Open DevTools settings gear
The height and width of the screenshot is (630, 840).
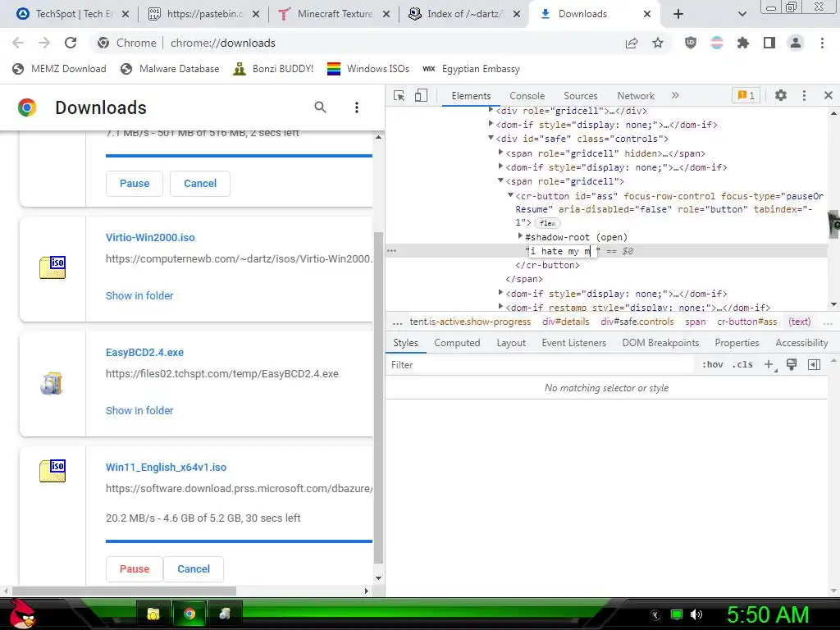click(781, 95)
